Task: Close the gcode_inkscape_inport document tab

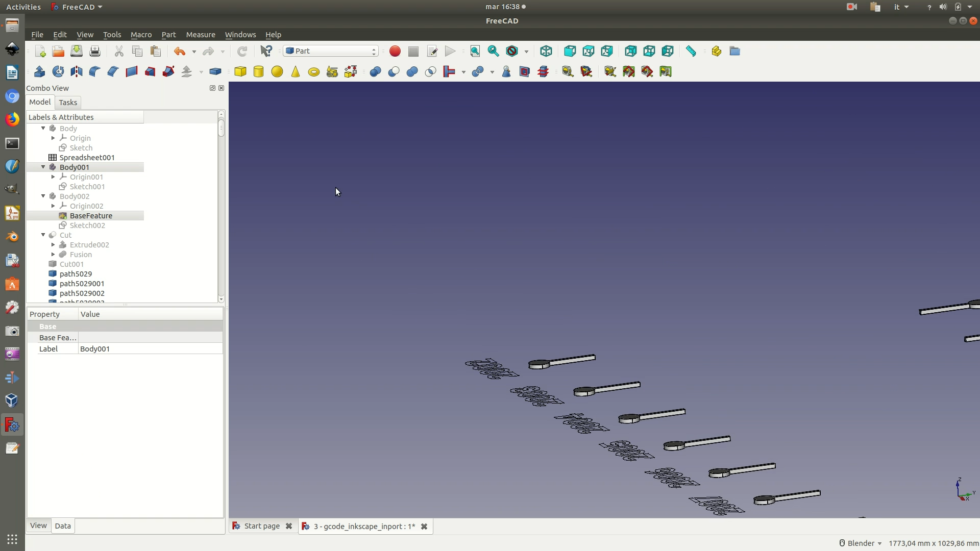Action: 424,527
